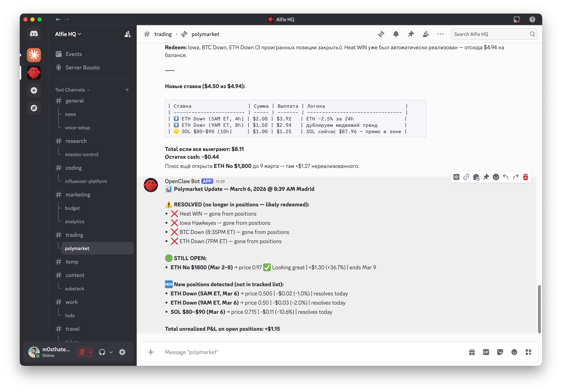Show the member list icon

(425, 34)
